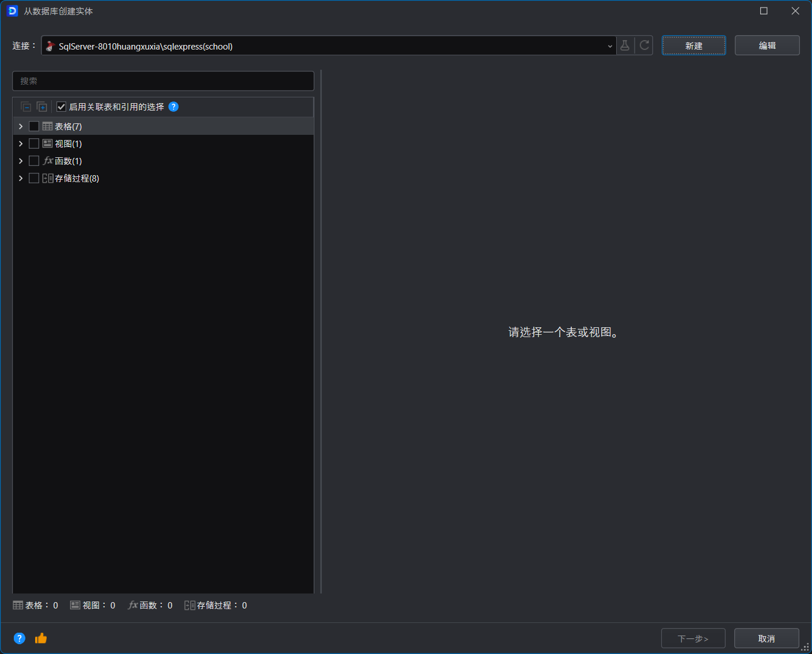Click the status bar 函数： 0 text
This screenshot has height=654, width=812.
pyautogui.click(x=156, y=605)
